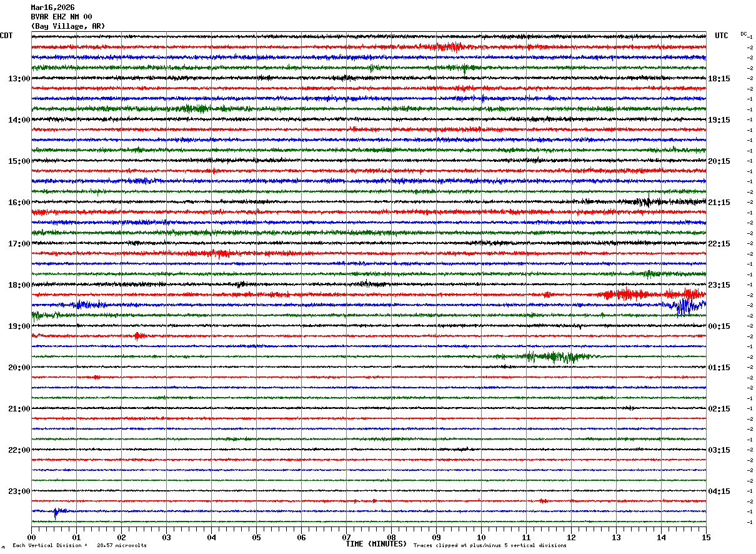Click minute-axis tick label 13
Image resolution: width=756 pixels, height=554 pixels.
coord(616,537)
